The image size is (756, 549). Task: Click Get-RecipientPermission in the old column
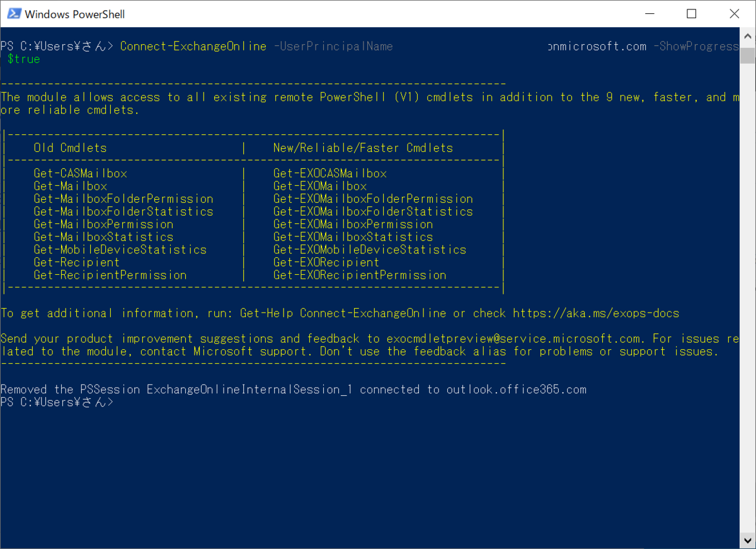(110, 275)
